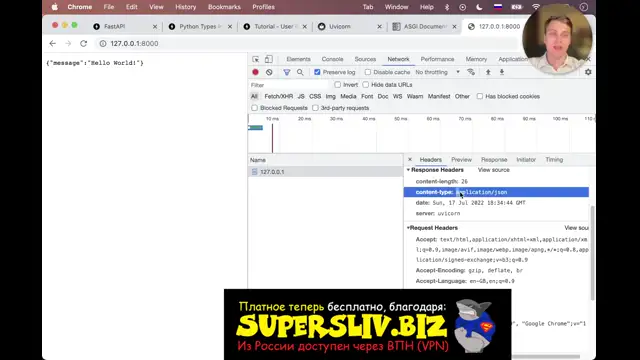Filter by JS requests

tap(301, 96)
